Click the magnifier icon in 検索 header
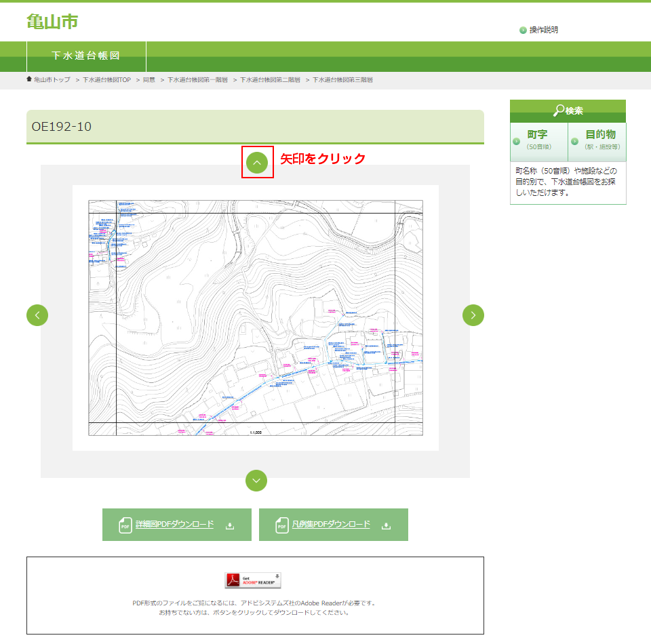The width and height of the screenshot is (651, 644). coord(558,110)
